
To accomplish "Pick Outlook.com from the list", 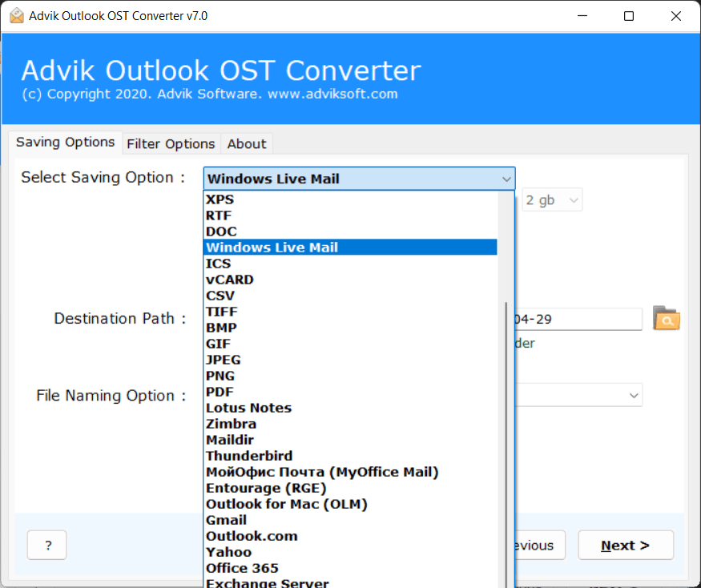I will (350, 536).
